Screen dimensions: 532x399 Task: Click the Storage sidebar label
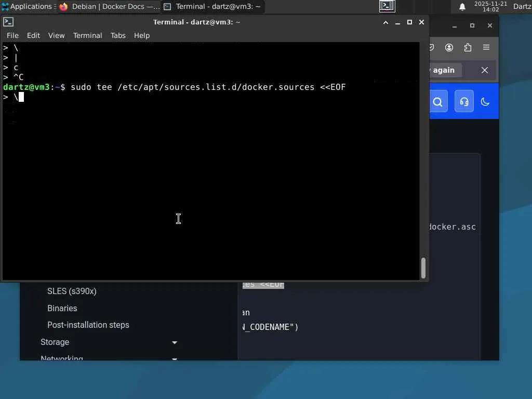(x=55, y=342)
